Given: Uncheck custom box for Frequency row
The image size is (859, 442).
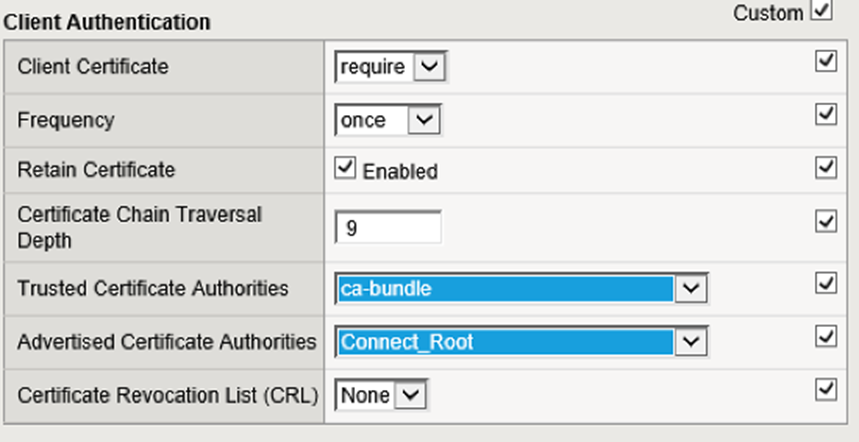Looking at the screenshot, I should tap(826, 115).
